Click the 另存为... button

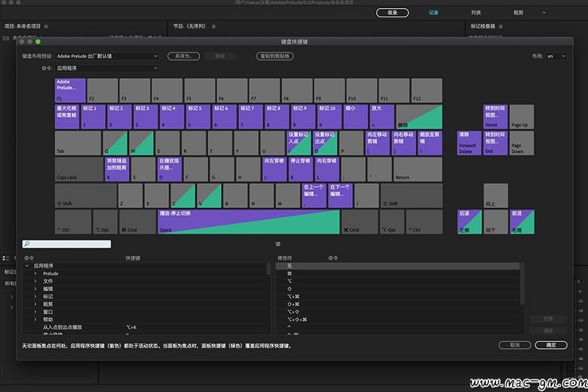(183, 57)
